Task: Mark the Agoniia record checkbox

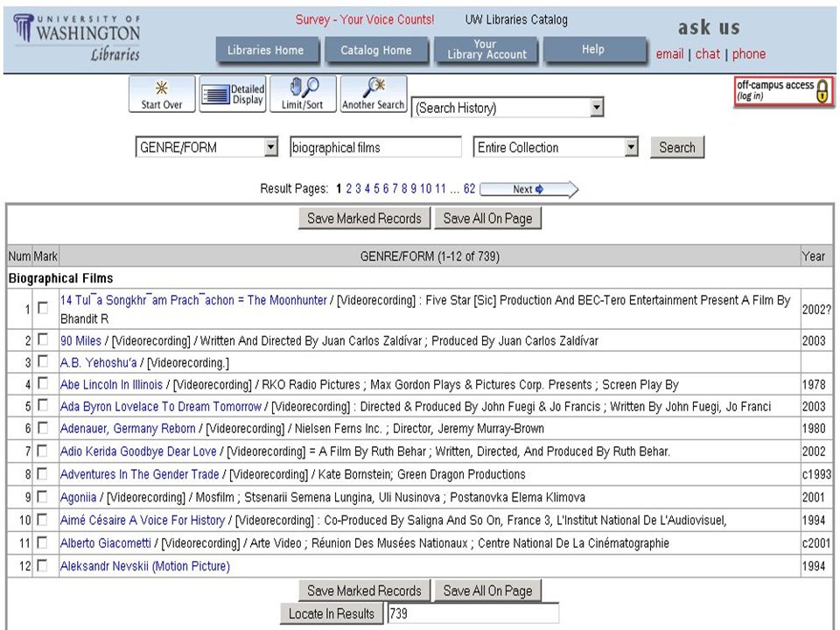Action: click(43, 497)
